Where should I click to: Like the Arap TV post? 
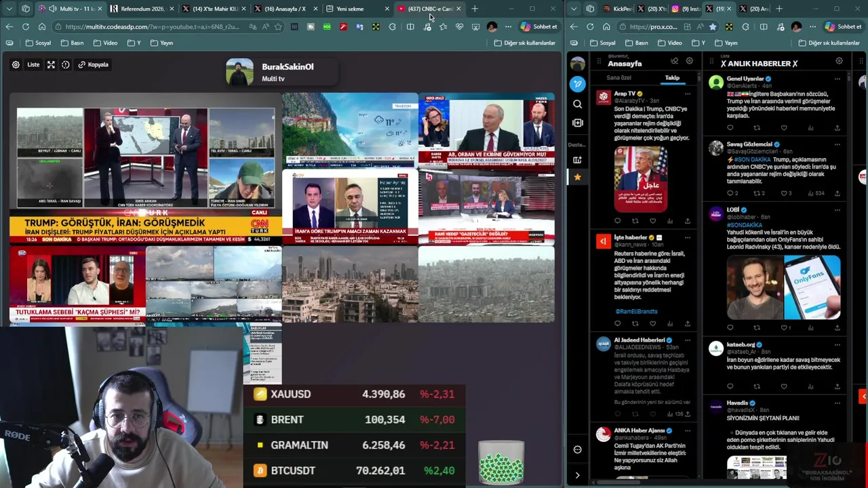pyautogui.click(x=652, y=220)
